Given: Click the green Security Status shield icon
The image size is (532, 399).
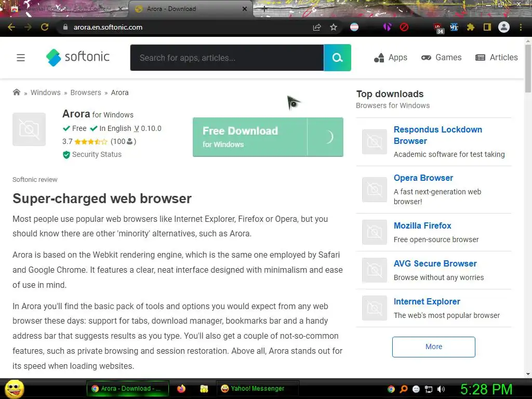Looking at the screenshot, I should pyautogui.click(x=66, y=155).
